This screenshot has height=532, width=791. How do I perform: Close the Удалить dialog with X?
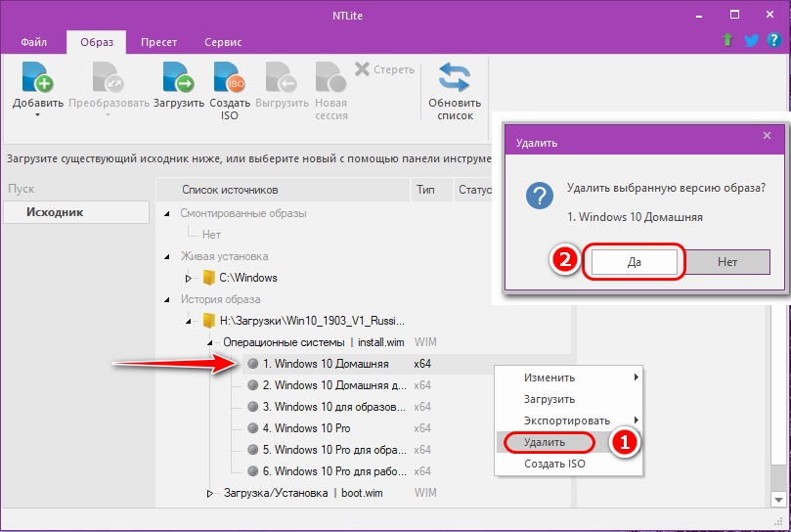pyautogui.click(x=768, y=137)
